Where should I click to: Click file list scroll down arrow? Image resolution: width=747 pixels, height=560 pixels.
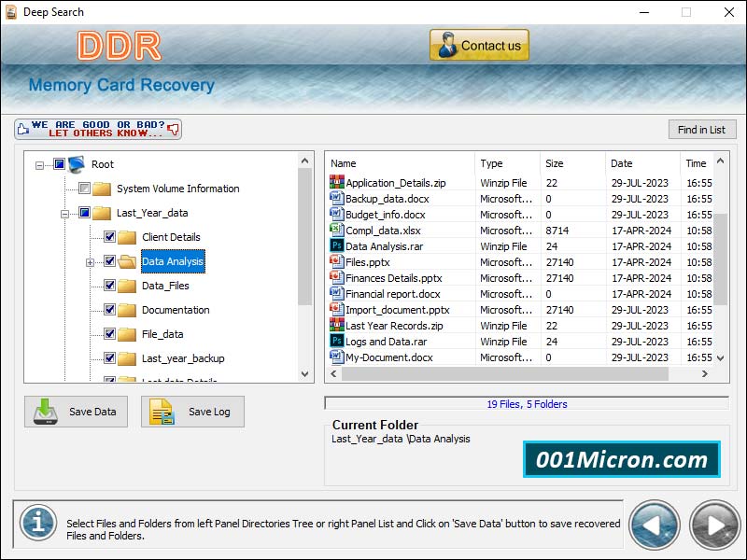point(720,358)
